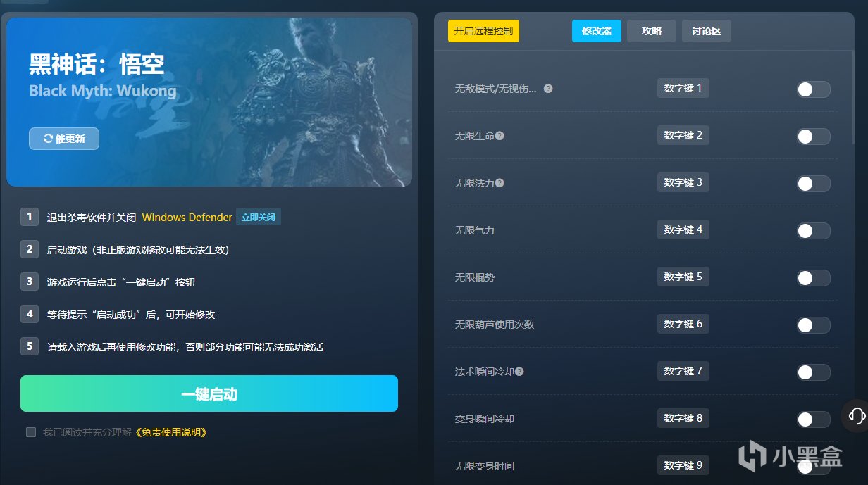The height and width of the screenshot is (485, 868).
Task: Enable the 无限气力 toggle
Action: coord(813,231)
